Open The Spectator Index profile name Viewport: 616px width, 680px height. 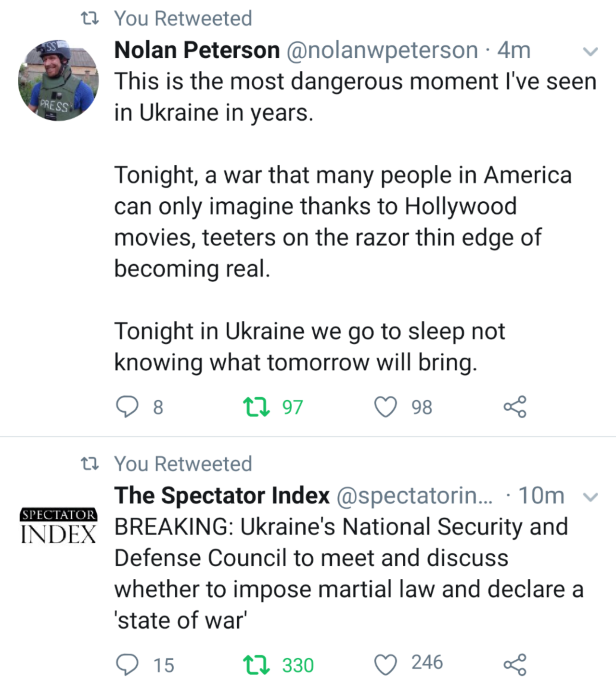point(222,496)
